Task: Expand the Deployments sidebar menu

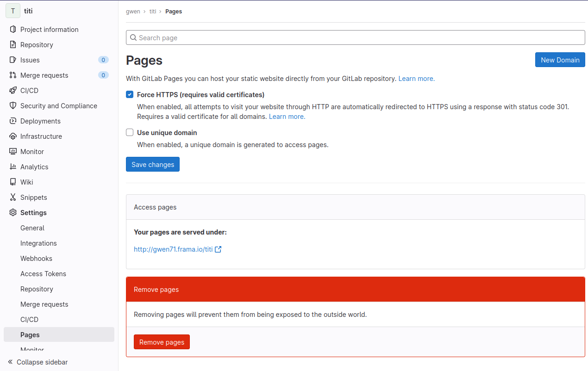Action: pyautogui.click(x=40, y=121)
